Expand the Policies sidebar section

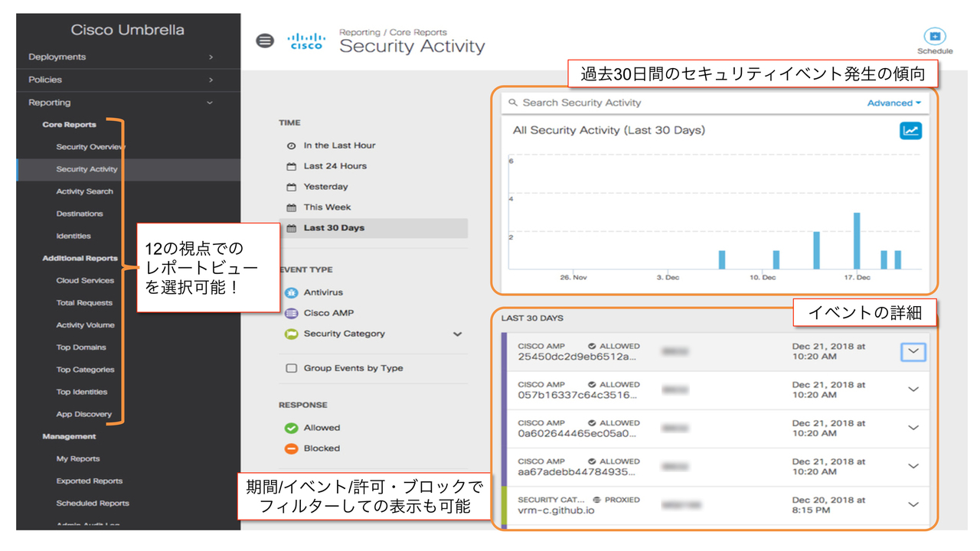coord(128,80)
